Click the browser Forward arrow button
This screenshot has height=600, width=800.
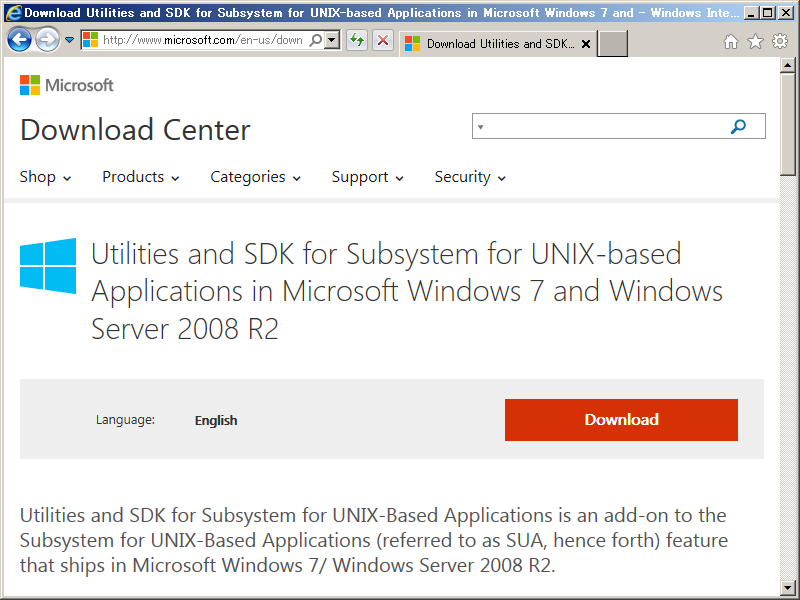coord(47,40)
